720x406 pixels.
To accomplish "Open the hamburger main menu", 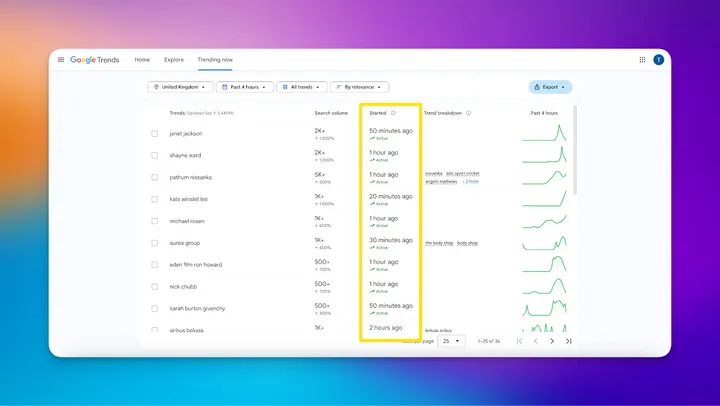I will tap(61, 60).
